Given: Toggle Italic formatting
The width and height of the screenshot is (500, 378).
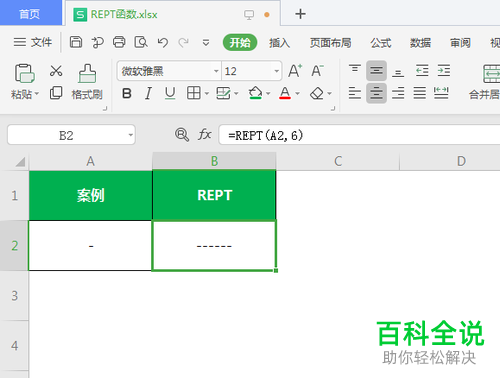Looking at the screenshot, I should (148, 94).
